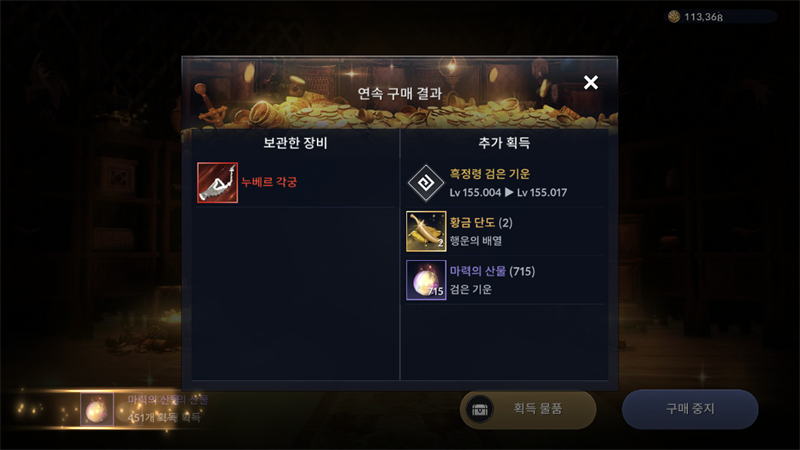800x450 pixels.
Task: Close the 연속 구매 결과 dialog
Action: tap(591, 82)
